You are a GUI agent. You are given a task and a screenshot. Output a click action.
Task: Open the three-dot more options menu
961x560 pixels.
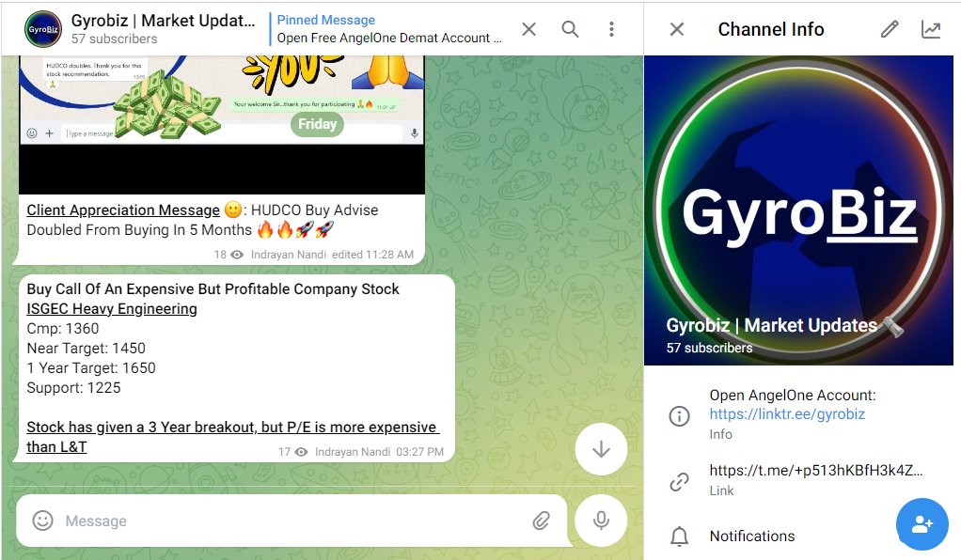point(611,29)
